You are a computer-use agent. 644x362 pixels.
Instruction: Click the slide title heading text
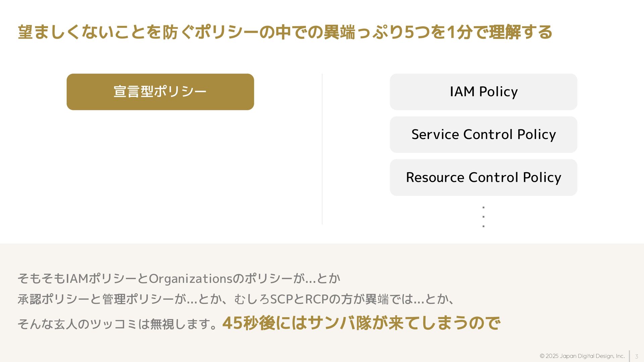tap(285, 32)
